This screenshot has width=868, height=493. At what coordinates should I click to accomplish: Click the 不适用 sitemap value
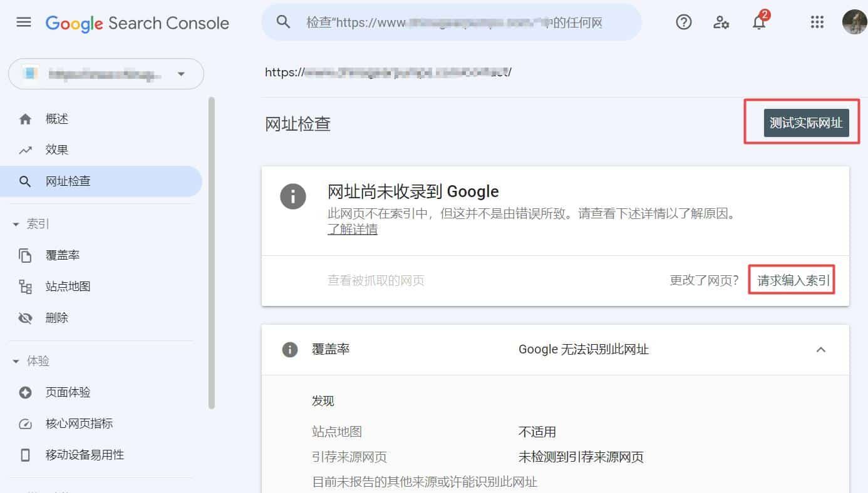pos(537,432)
